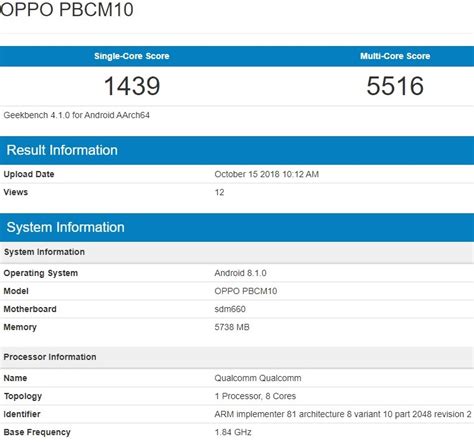474x442 pixels.
Task: Click the Base Frequency label
Action: 37,432
